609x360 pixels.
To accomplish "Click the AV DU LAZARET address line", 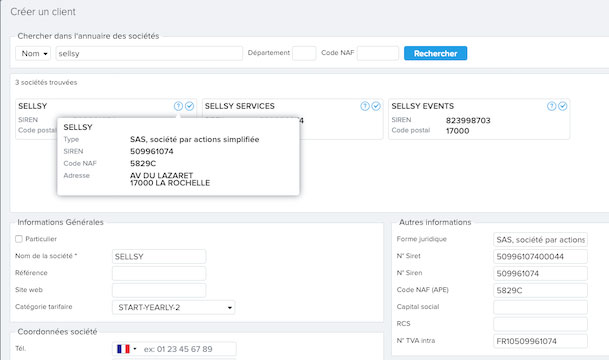I will 162,176.
